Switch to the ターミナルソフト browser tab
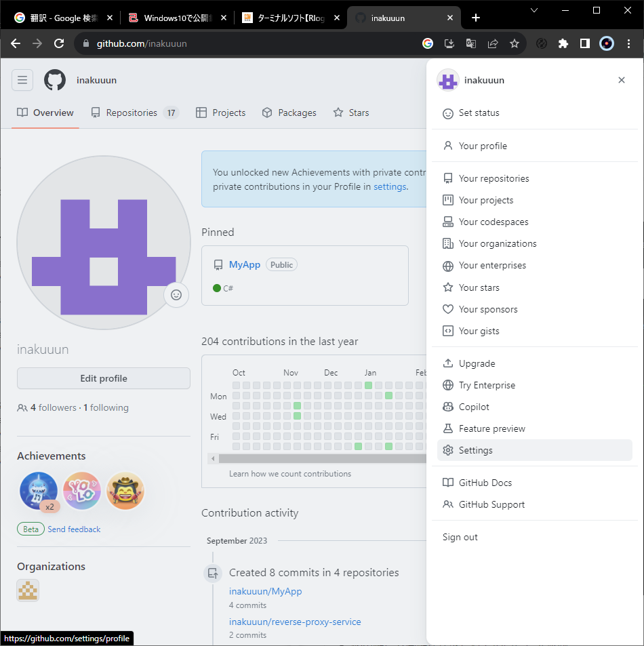 (x=285, y=18)
